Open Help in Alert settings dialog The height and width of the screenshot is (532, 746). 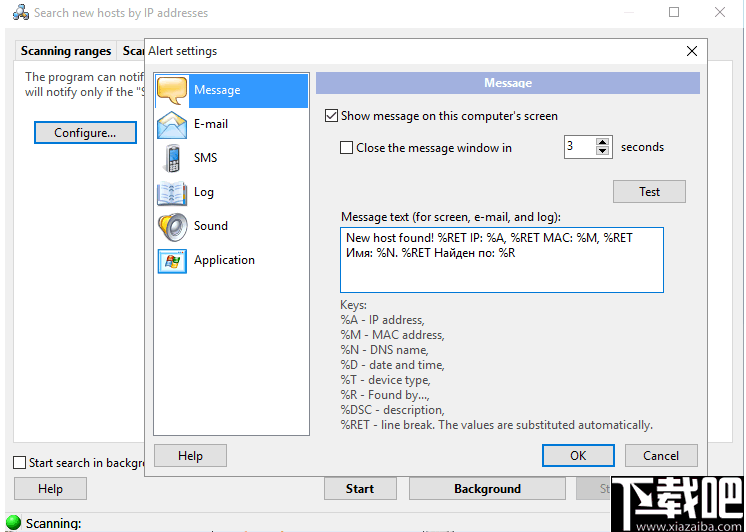(x=190, y=455)
